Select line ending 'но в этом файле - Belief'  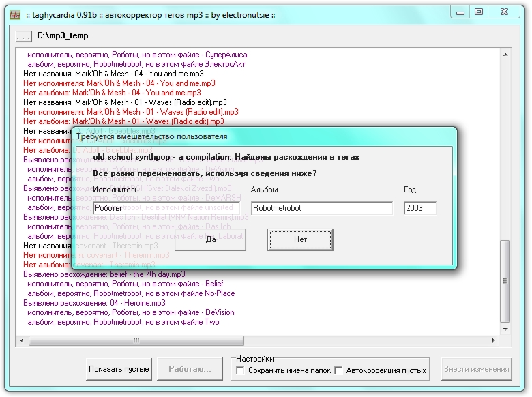pyautogui.click(x=125, y=284)
